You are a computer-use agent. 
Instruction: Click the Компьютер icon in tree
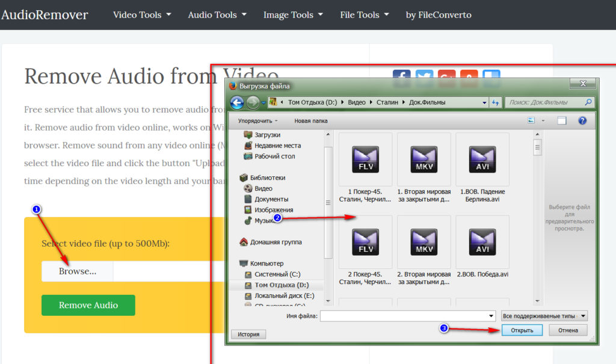coord(244,264)
